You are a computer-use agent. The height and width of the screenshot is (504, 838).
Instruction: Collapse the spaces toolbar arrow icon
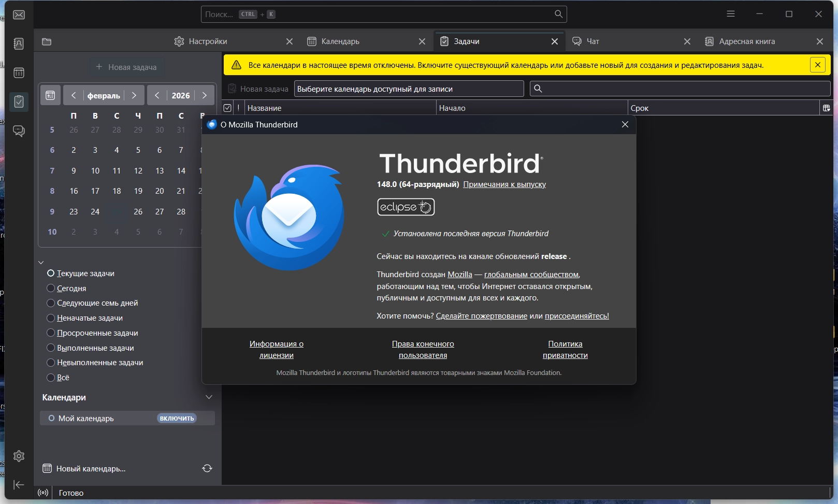click(x=19, y=485)
